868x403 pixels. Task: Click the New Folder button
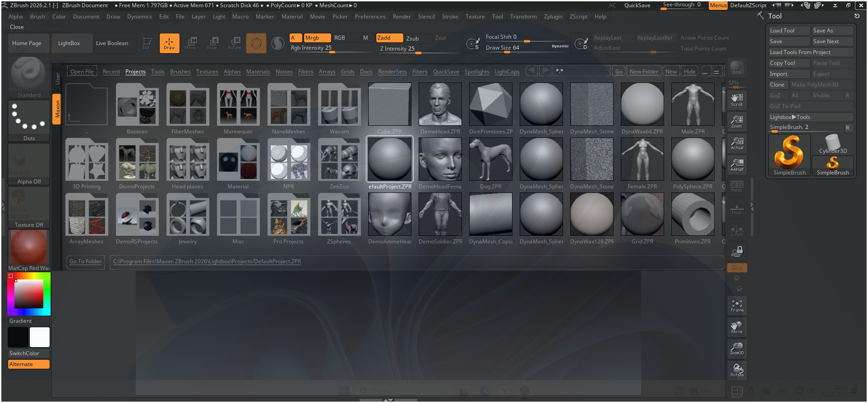point(643,72)
